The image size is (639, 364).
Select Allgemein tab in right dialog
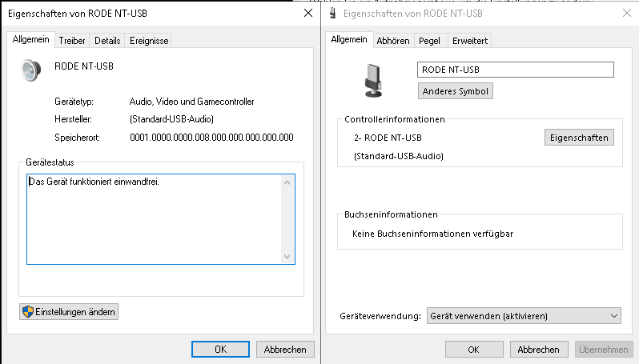[x=349, y=39]
